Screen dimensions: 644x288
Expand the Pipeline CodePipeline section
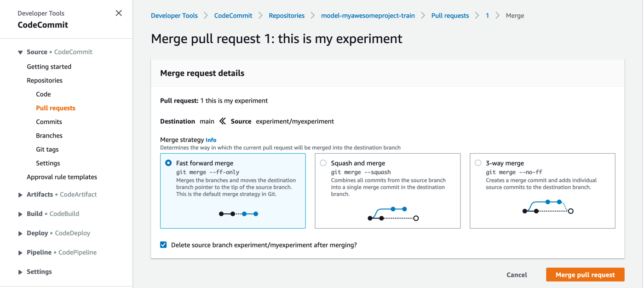pyautogui.click(x=20, y=253)
